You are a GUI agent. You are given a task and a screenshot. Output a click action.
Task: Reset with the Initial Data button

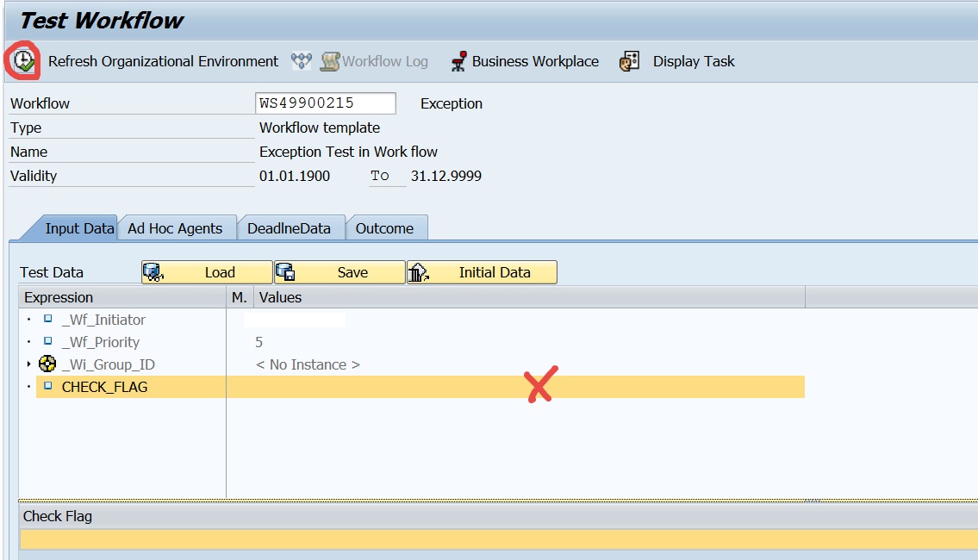point(483,272)
